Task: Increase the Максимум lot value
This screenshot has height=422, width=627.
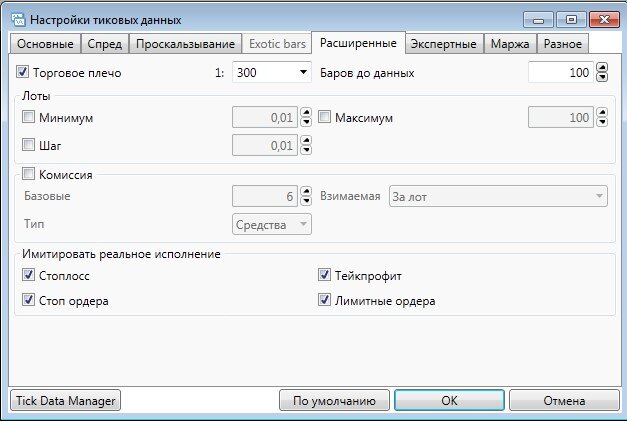Action: (602, 112)
